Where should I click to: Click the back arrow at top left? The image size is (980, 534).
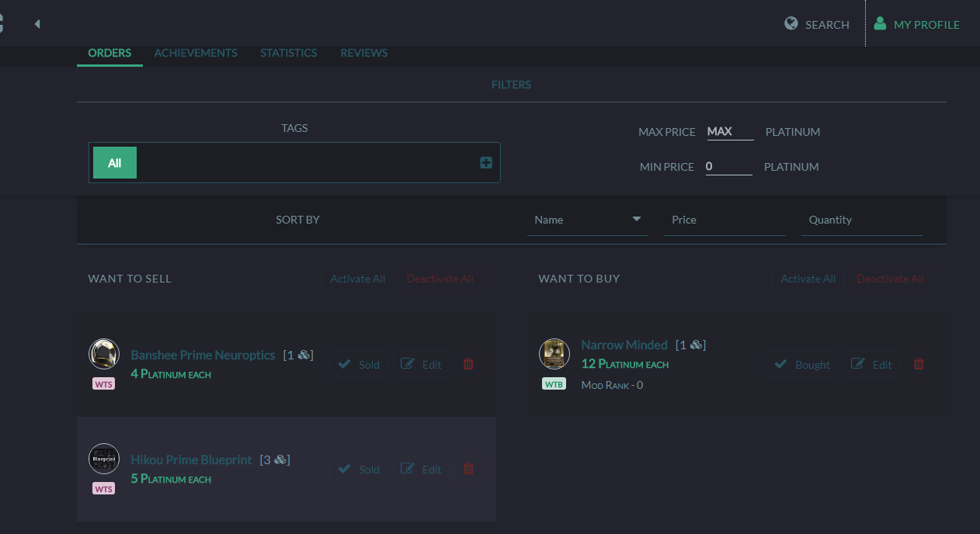coord(36,24)
